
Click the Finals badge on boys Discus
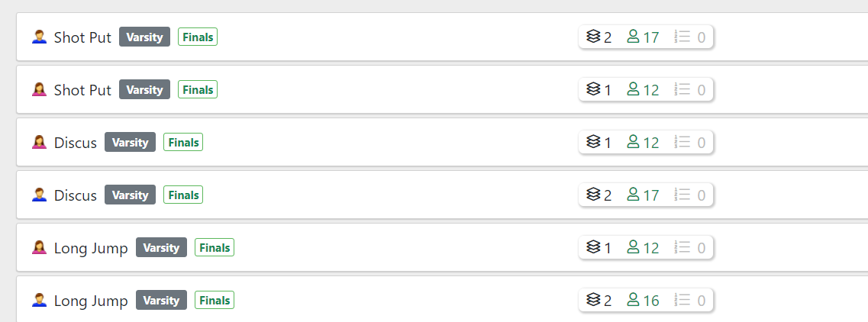click(x=183, y=195)
